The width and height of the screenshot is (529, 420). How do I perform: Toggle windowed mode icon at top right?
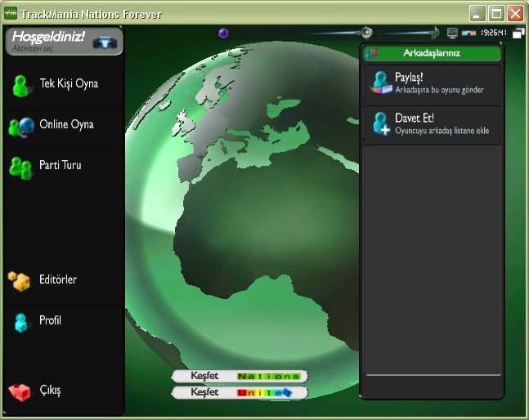pyautogui.click(x=518, y=33)
